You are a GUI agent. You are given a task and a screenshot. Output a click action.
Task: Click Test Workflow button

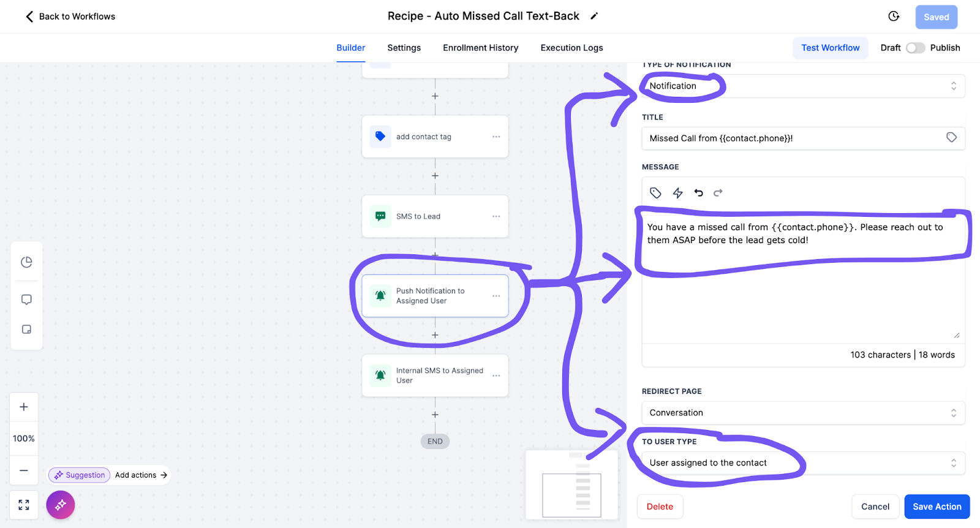pos(831,48)
